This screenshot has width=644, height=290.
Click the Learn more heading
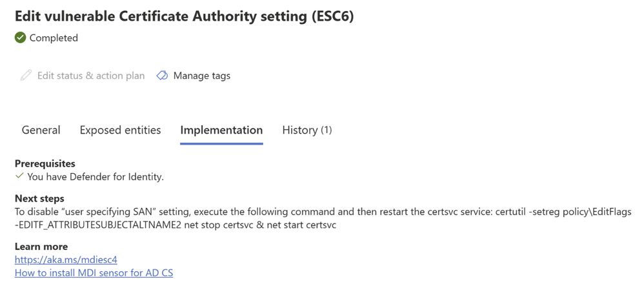coord(41,247)
